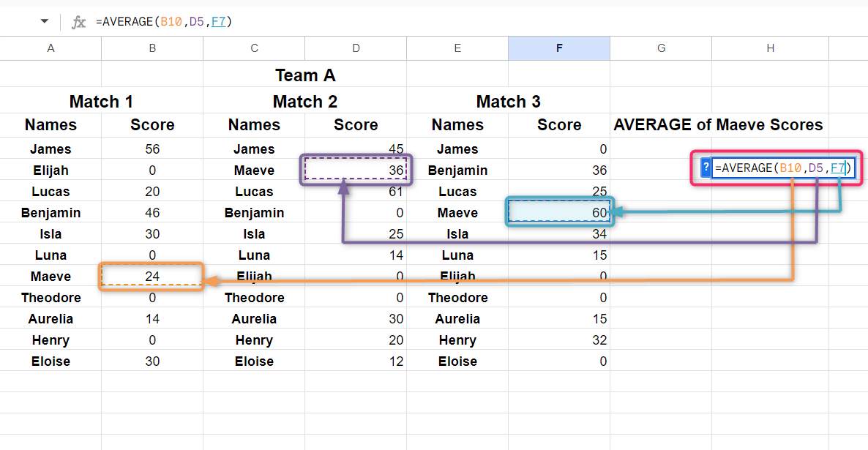Select Maeve's Match 3 score cell 60
868x450 pixels.
coord(559,212)
